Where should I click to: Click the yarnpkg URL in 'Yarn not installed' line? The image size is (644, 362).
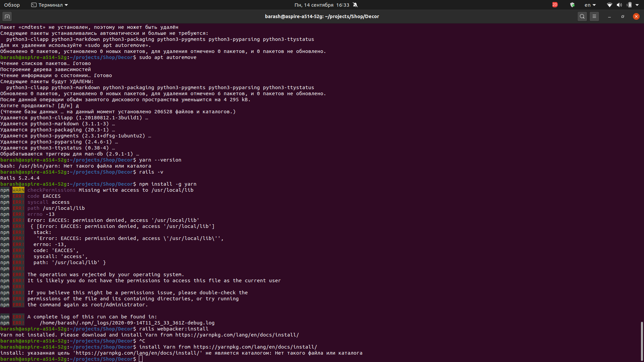click(x=237, y=335)
